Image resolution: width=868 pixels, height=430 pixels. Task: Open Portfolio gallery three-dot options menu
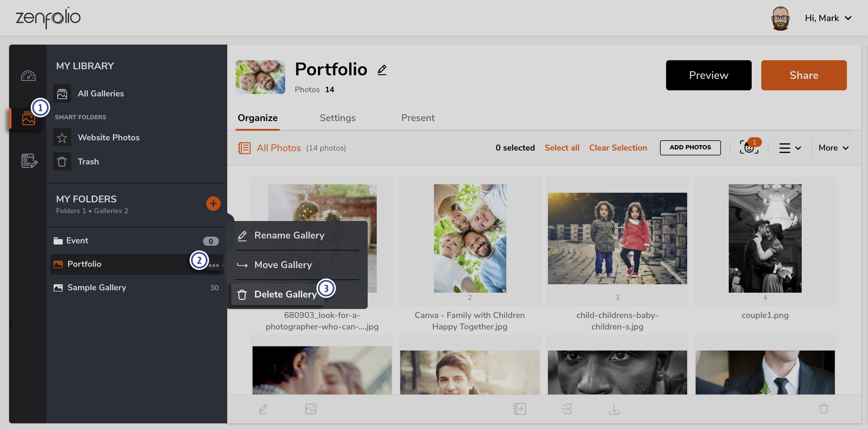tap(214, 266)
